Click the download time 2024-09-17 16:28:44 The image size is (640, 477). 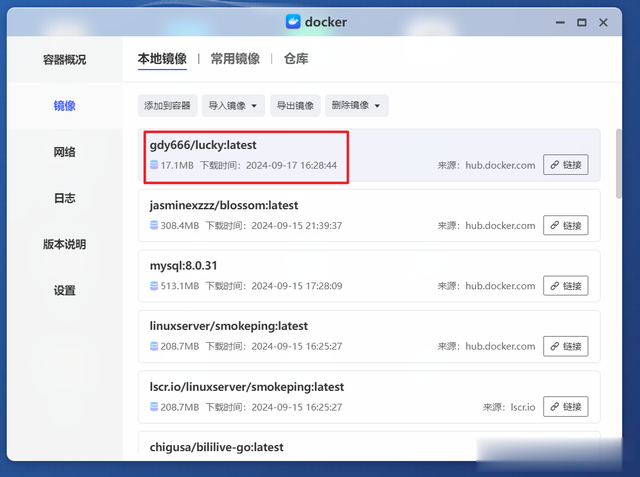291,165
